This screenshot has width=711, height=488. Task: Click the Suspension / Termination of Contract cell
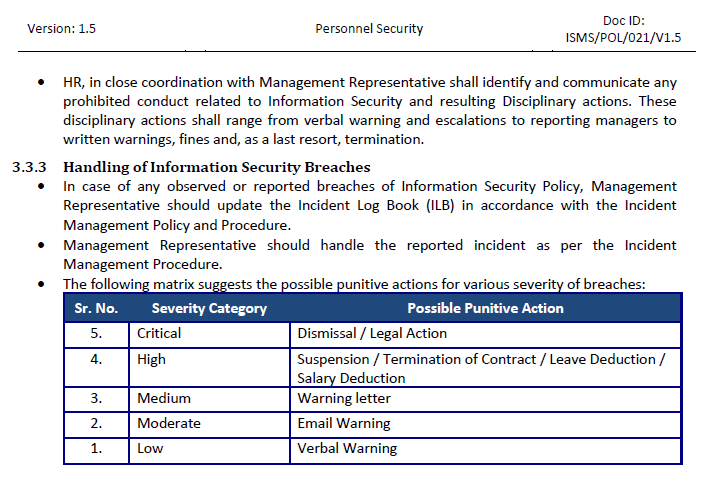[x=481, y=368]
